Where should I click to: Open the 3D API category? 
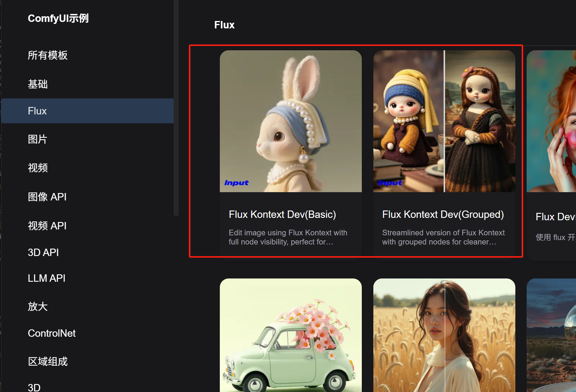point(43,252)
